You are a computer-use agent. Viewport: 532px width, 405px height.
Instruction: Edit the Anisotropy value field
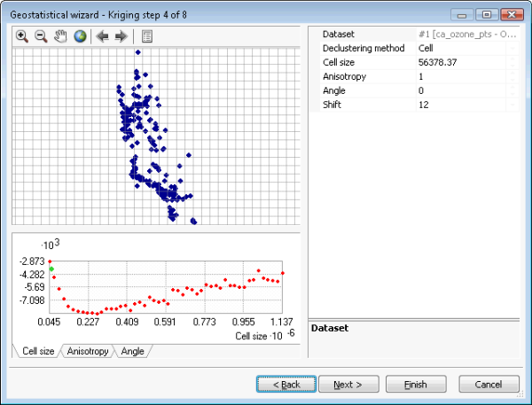[461, 76]
